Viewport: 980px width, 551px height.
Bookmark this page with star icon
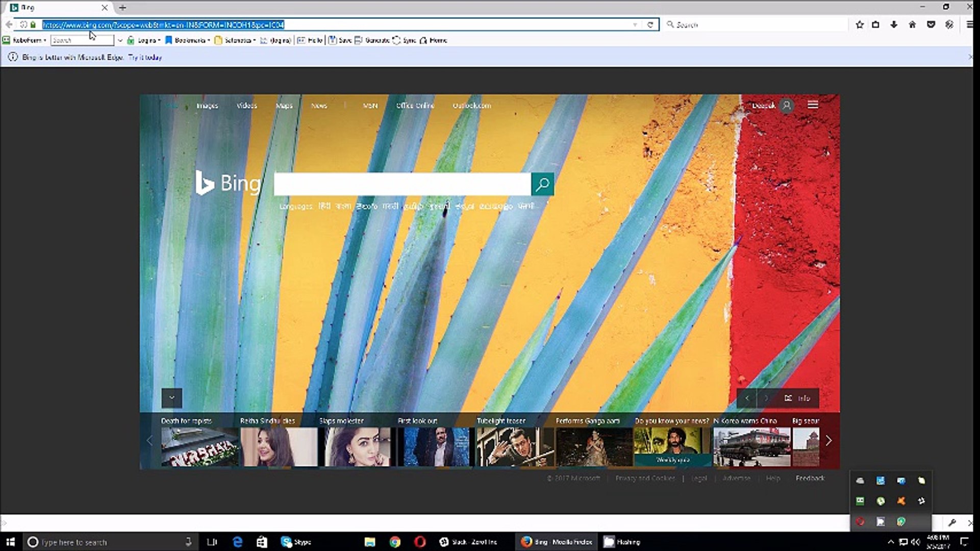[860, 24]
